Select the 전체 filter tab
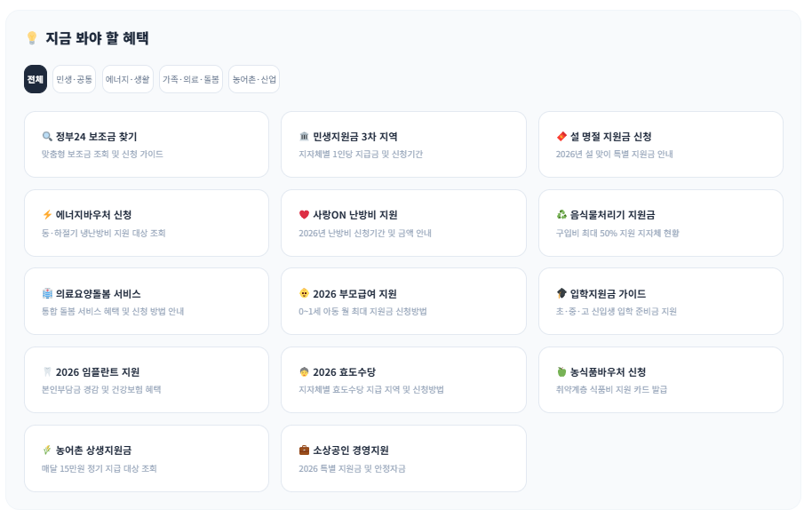Image resolution: width=812 pixels, height=518 pixels. [36, 79]
